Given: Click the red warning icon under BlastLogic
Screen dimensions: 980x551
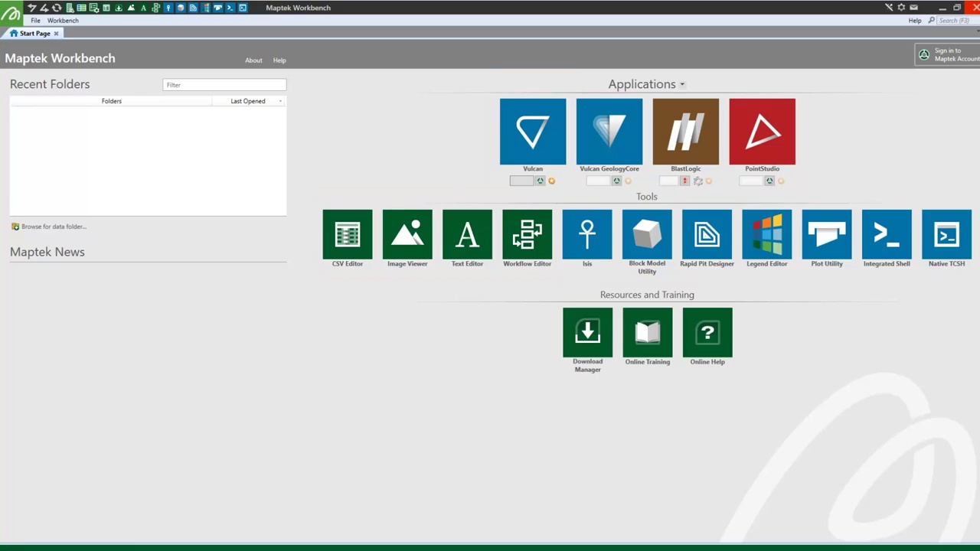Looking at the screenshot, I should [685, 181].
